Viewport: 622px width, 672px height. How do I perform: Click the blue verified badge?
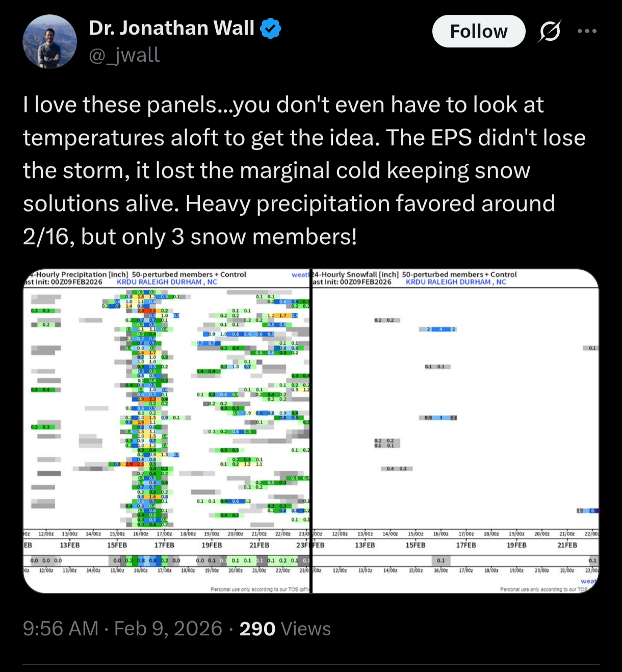(271, 29)
